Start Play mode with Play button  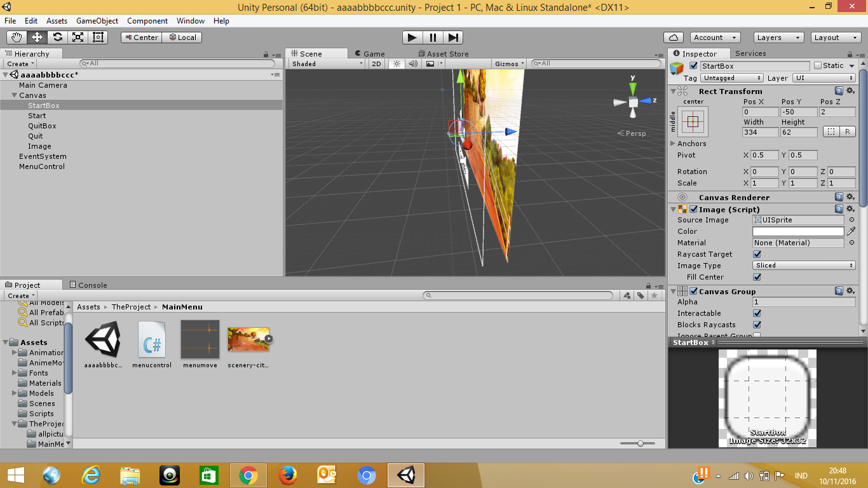412,37
